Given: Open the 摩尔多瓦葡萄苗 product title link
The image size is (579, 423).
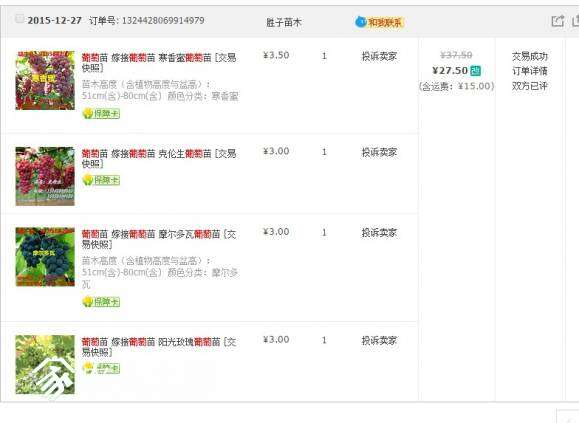Looking at the screenshot, I should (x=159, y=239).
